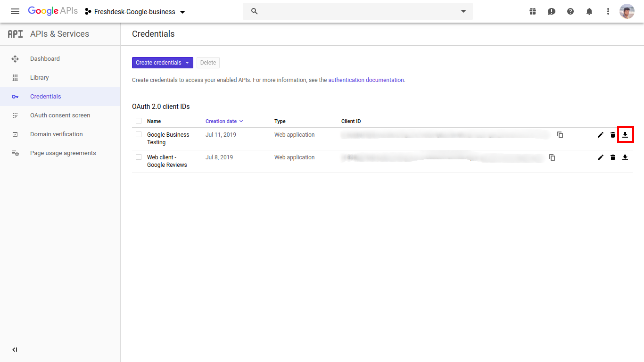The height and width of the screenshot is (362, 644).
Task: Focus the top search field
Action: (x=358, y=11)
